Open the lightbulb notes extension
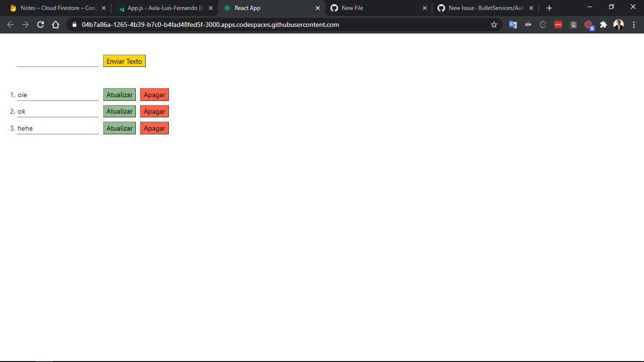Viewport: 644px width, 362px height. 573,25
